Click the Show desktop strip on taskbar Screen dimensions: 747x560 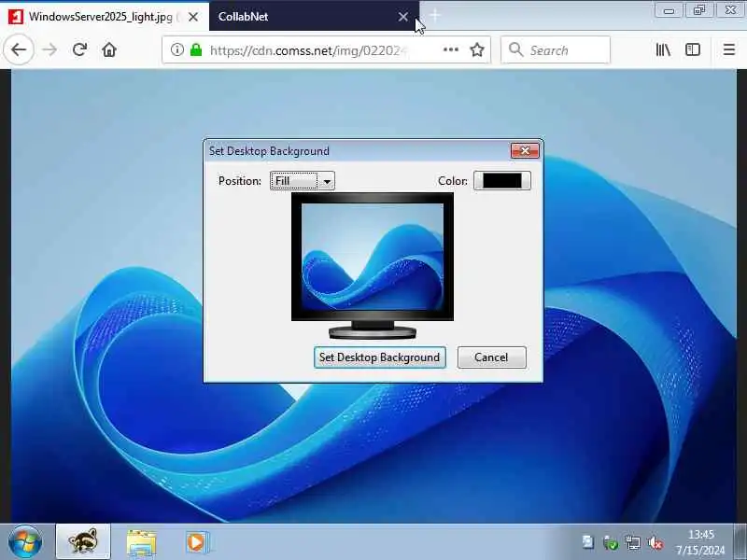click(x=740, y=542)
